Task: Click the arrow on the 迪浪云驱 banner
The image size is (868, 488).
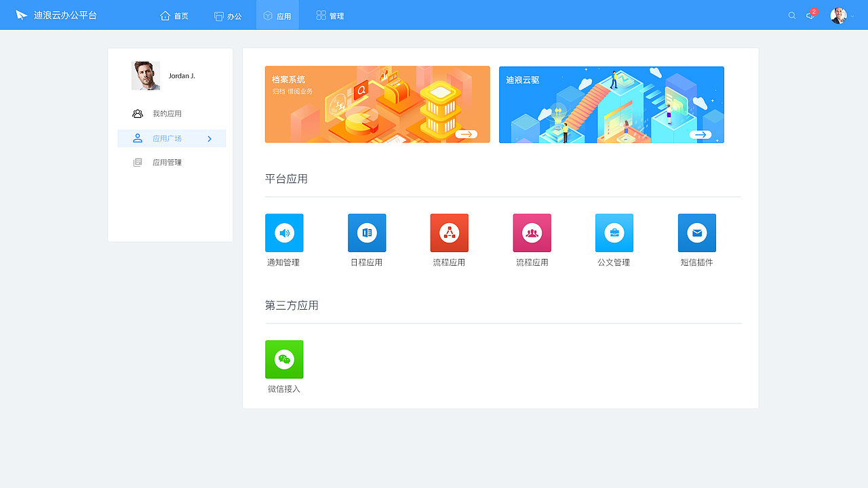Action: [x=701, y=134]
